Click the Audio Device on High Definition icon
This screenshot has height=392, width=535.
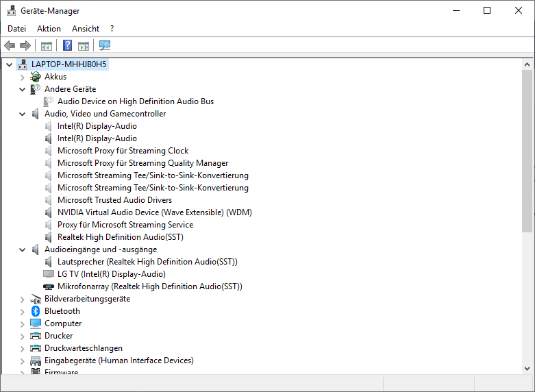(49, 101)
